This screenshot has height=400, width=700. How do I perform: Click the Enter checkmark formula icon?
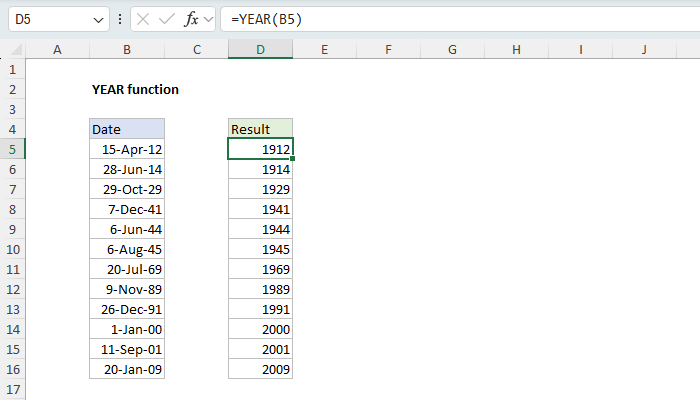tap(167, 19)
